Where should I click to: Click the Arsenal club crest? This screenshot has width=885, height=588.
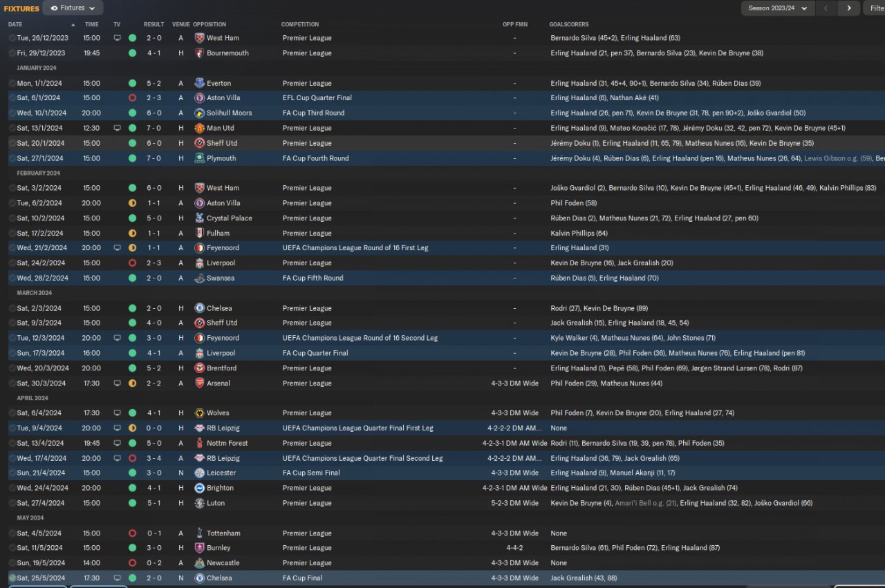click(200, 383)
